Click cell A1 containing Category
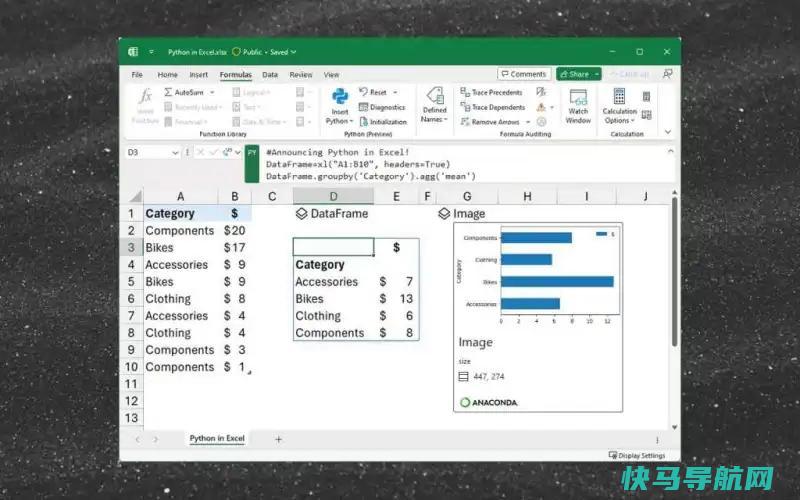This screenshot has height=500, width=800. pyautogui.click(x=180, y=213)
